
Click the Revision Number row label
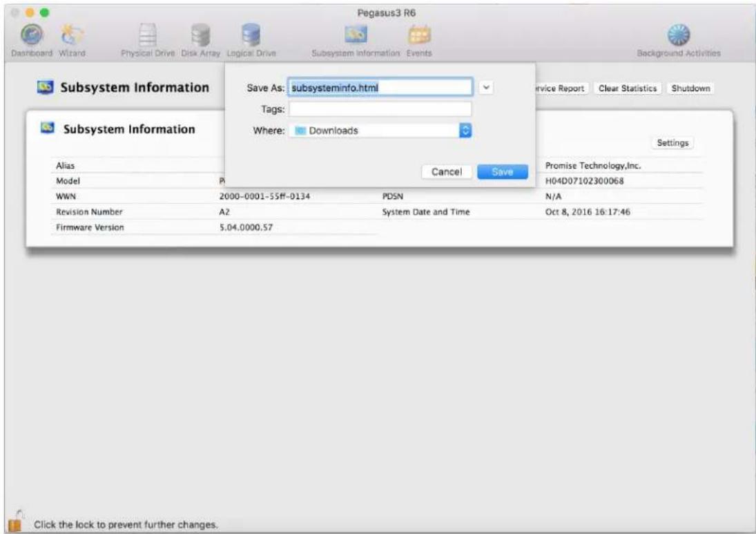tap(89, 212)
